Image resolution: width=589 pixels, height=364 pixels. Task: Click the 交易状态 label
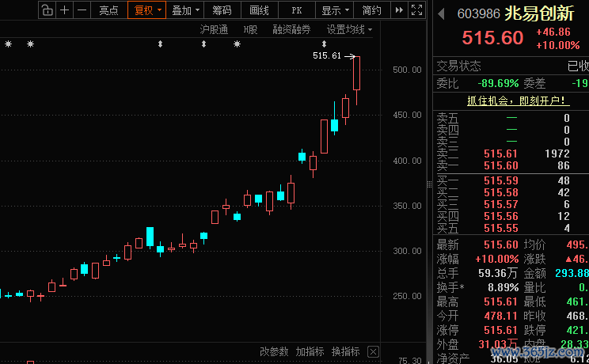pyautogui.click(x=458, y=66)
